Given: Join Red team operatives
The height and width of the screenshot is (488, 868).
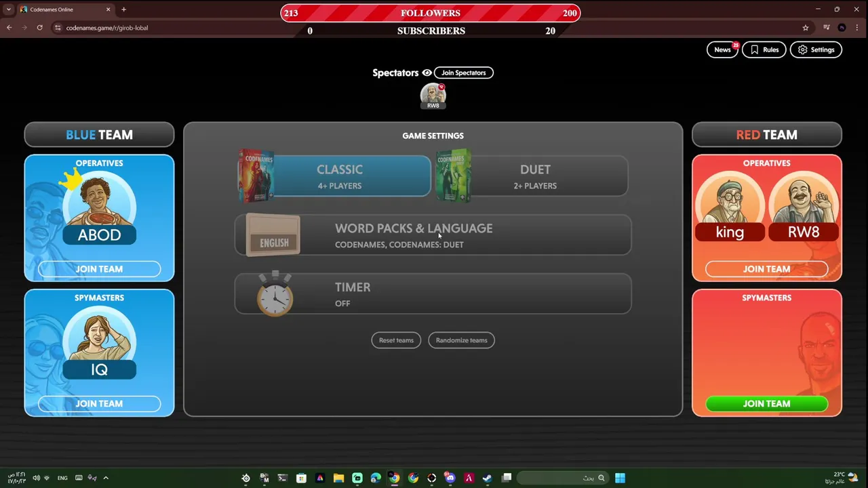Looking at the screenshot, I should (766, 269).
